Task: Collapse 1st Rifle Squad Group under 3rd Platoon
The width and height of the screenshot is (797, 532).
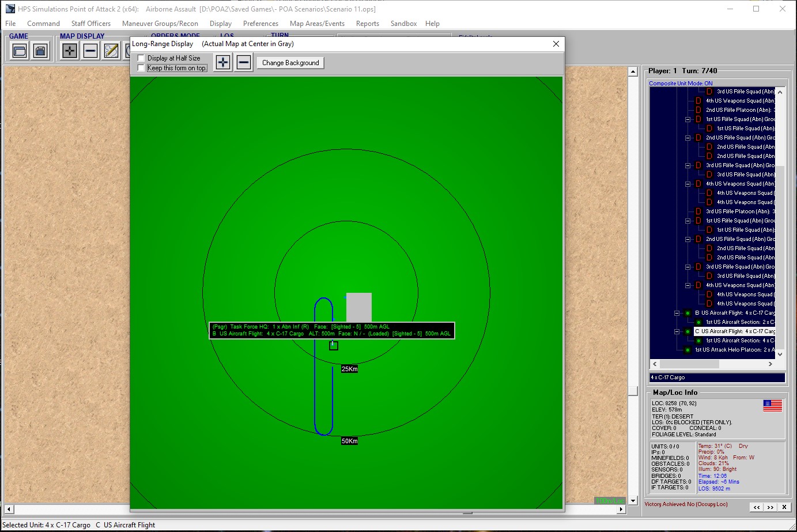Action: (688, 221)
